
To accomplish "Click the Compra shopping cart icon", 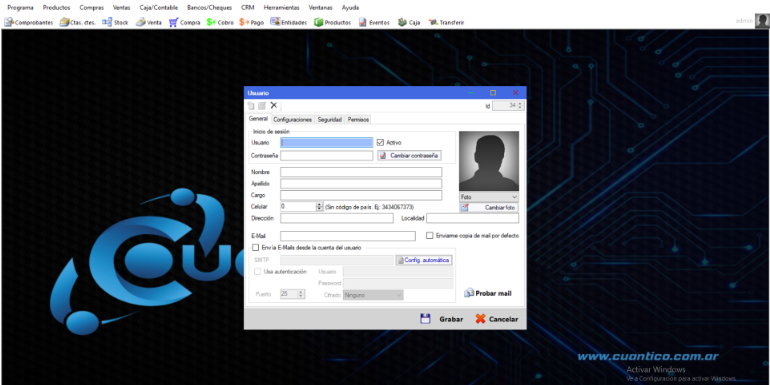I will (173, 23).
